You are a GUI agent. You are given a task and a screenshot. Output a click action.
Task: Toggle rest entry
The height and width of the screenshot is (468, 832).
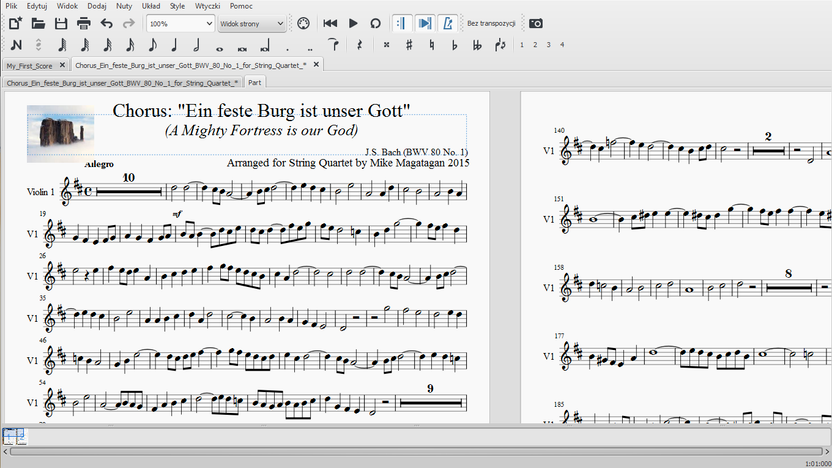359,45
